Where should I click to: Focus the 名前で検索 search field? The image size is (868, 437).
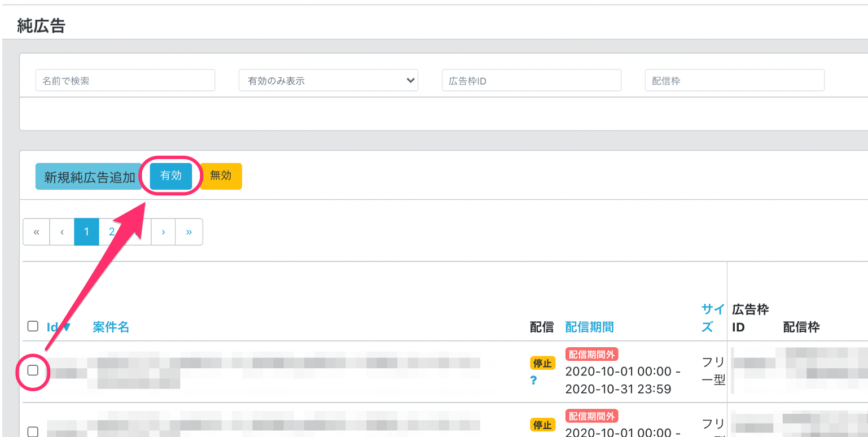coord(125,81)
